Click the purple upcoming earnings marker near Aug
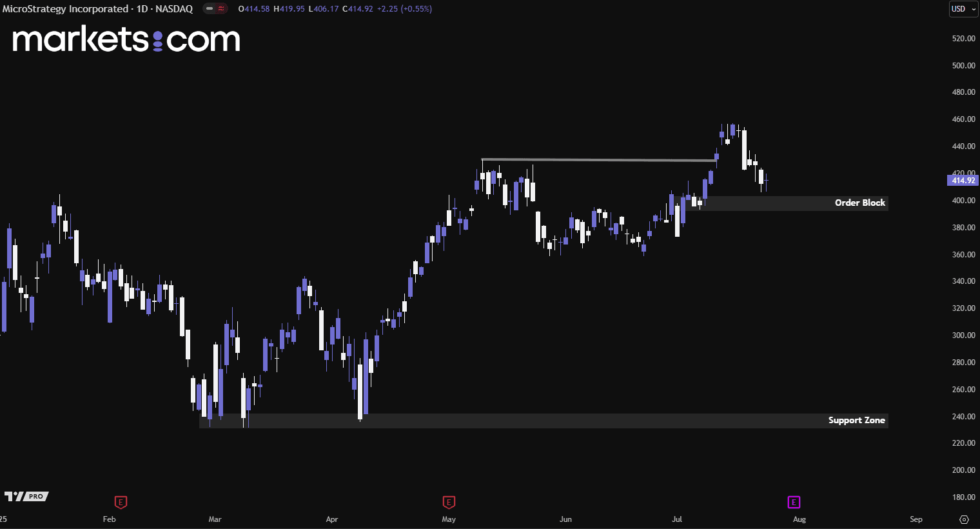980x529 pixels. point(794,502)
